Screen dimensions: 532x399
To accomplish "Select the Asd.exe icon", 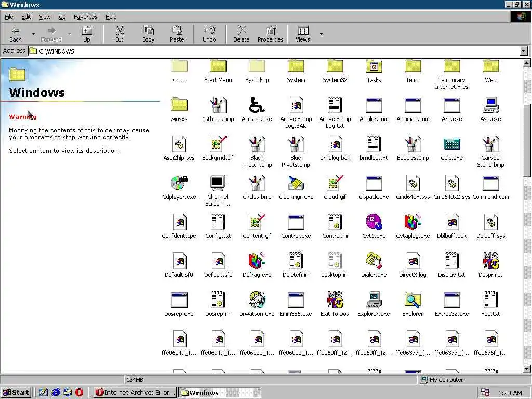I will [x=490, y=105].
